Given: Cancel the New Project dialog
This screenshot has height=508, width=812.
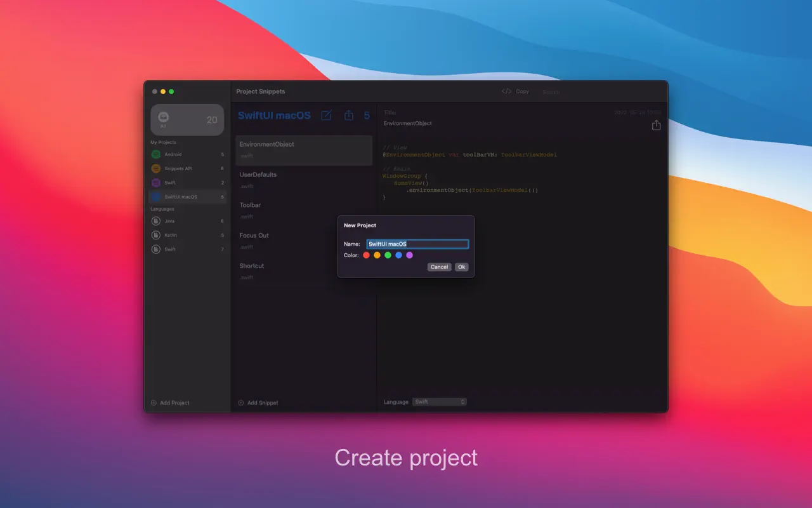Looking at the screenshot, I should (x=439, y=267).
